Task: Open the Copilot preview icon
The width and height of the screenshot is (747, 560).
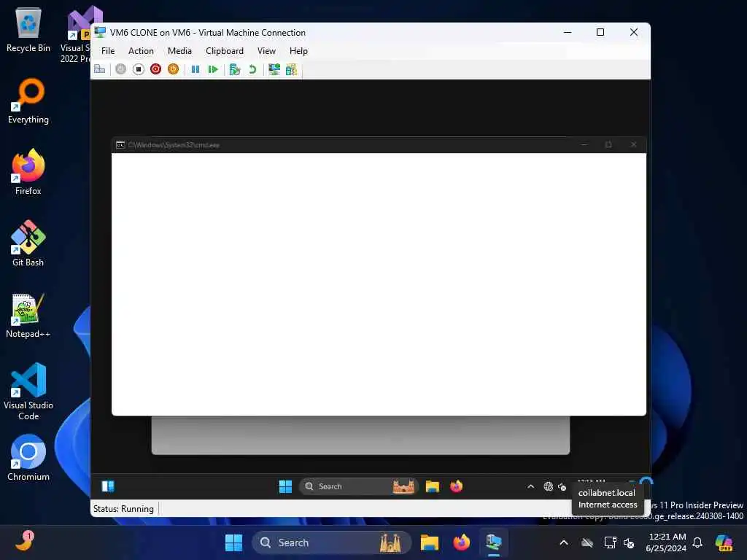Action: 724,542
